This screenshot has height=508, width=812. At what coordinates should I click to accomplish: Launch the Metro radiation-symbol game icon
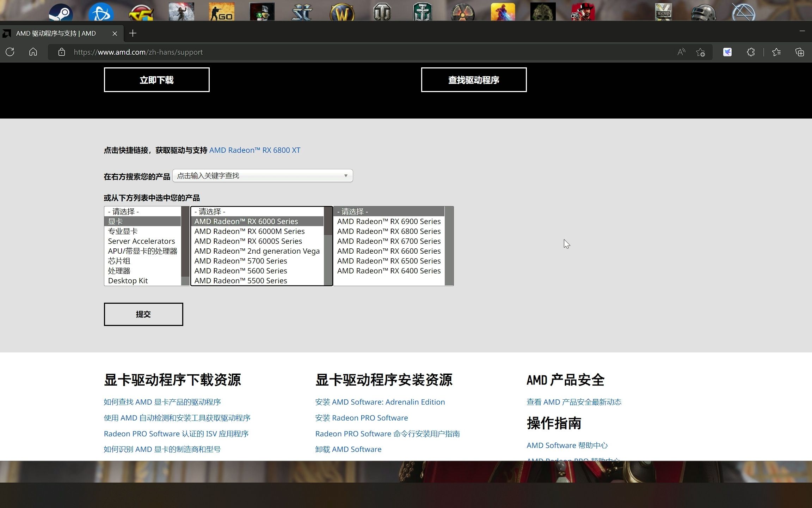[x=463, y=12]
